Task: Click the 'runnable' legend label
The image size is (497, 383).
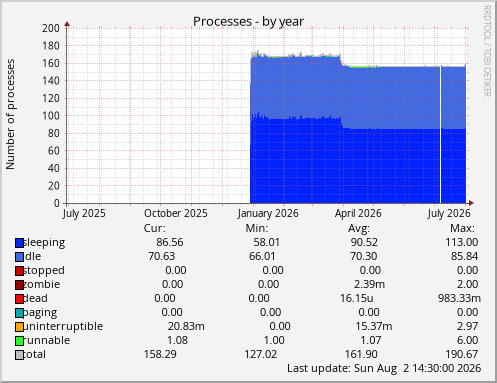Action: [47, 340]
